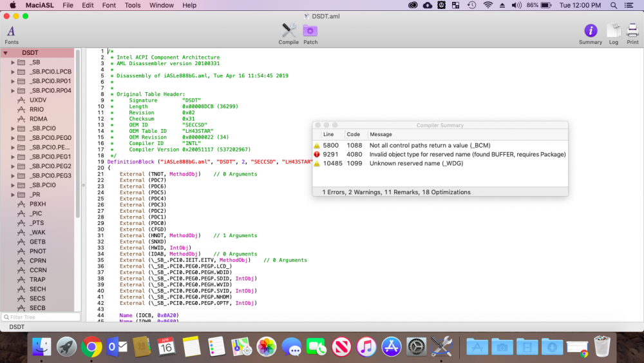Open the Window menu
Viewport: 644px width, 363px height.
coord(162,5)
